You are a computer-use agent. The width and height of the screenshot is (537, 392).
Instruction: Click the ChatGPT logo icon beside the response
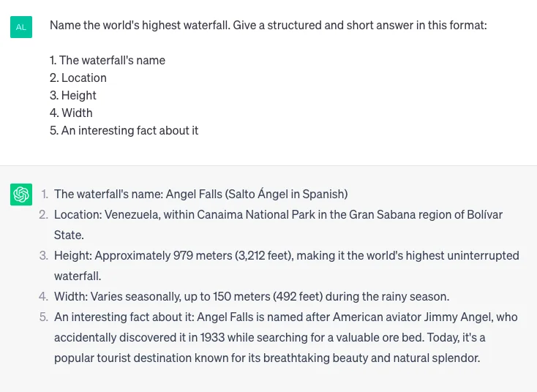(x=21, y=195)
